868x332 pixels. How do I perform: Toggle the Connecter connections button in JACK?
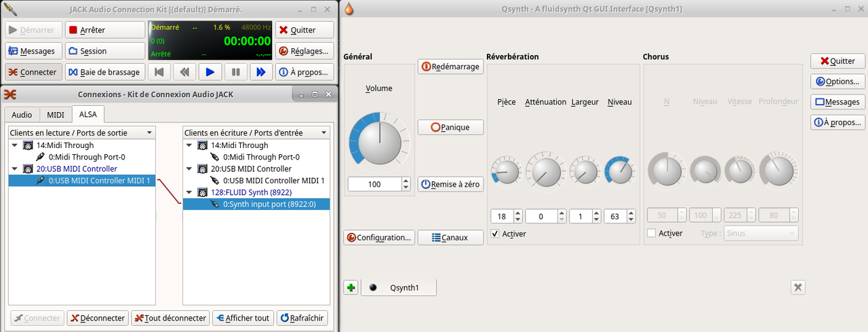(x=34, y=72)
